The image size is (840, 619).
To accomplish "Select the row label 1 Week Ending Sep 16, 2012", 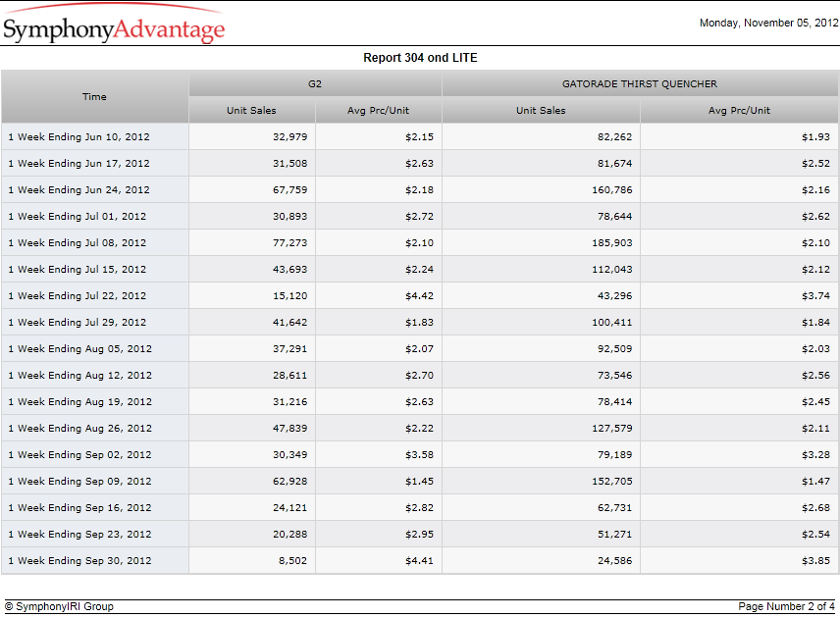I will click(x=79, y=508).
